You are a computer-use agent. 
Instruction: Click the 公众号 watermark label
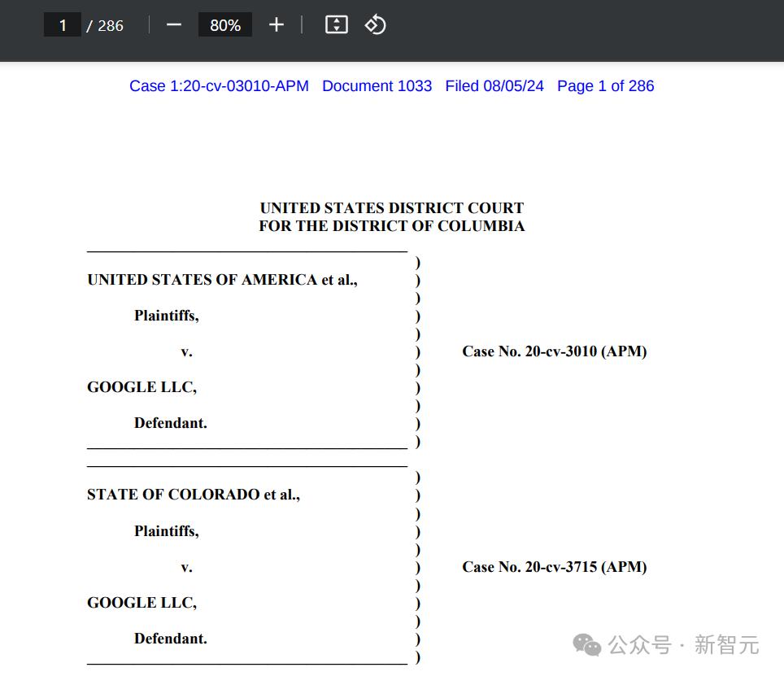click(640, 645)
